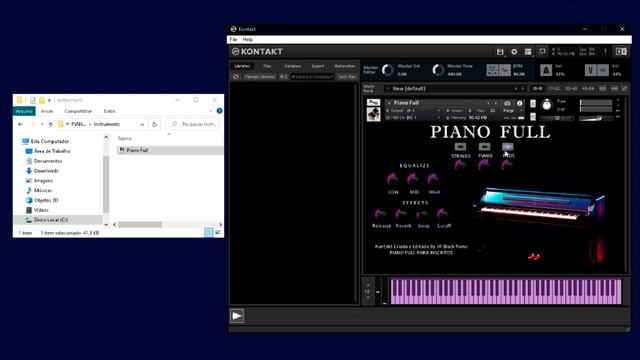Open quick access toolbar dropdown in Explorer
Image resolution: width=640 pixels, height=360 pixels.
click(49, 100)
